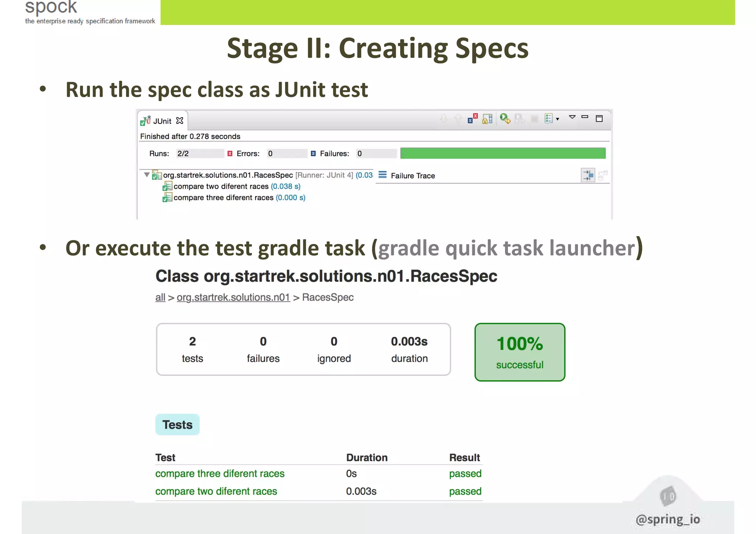Screen dimensions: 756x534
Task: Click the [Runner: JUnit 4] label
Action: point(324,175)
